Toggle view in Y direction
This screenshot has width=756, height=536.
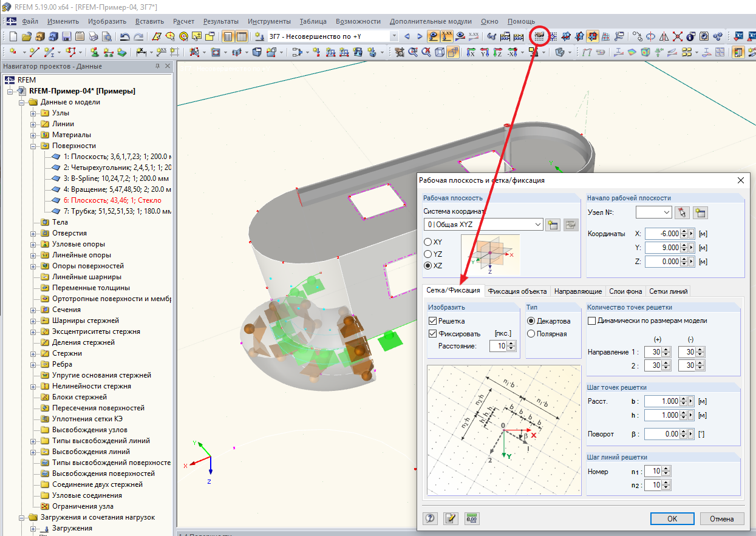tap(485, 52)
